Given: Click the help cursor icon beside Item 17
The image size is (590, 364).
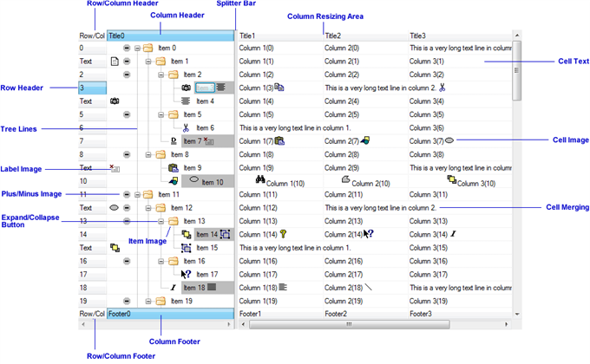Looking at the screenshot, I should coord(186,275).
